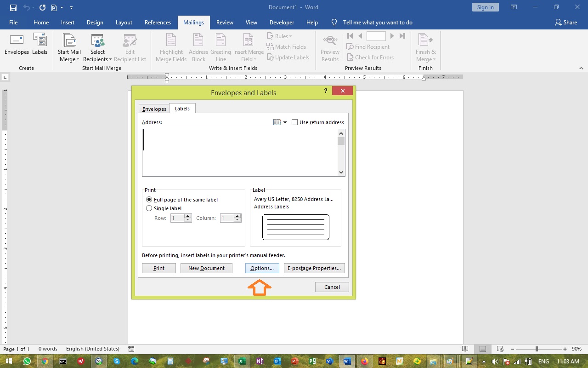Click the Edit Recipient List icon
Viewport: 588px width, 368px height.
pos(130,48)
